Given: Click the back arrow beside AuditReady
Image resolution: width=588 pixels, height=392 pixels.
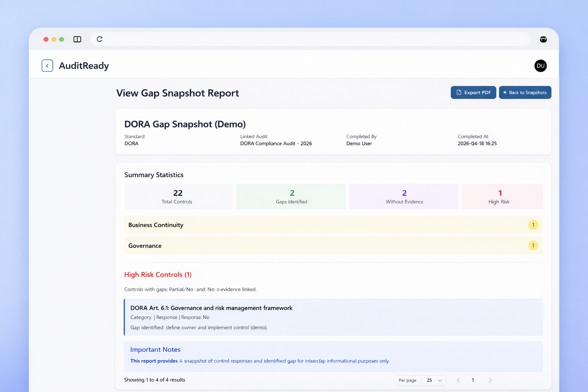Looking at the screenshot, I should click(47, 66).
